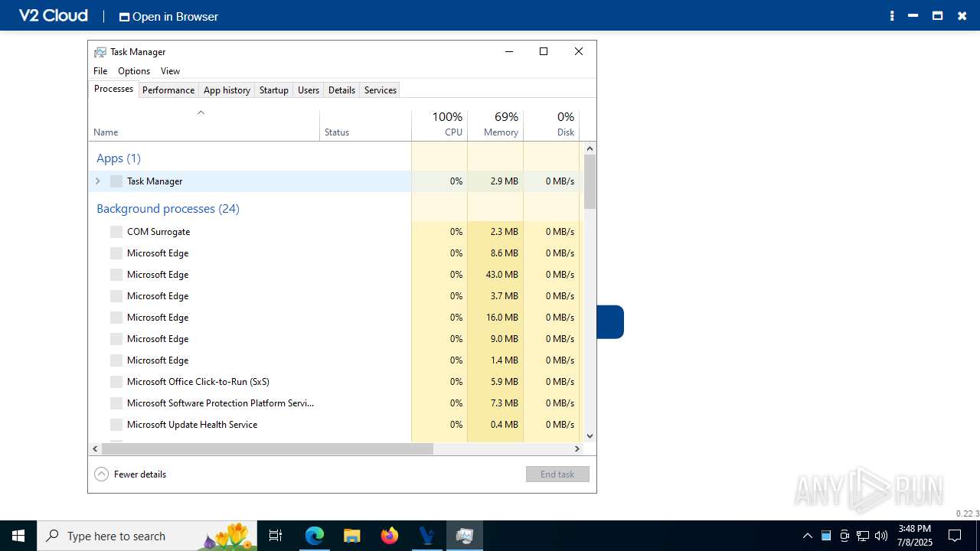Open the File menu

[x=100, y=71]
